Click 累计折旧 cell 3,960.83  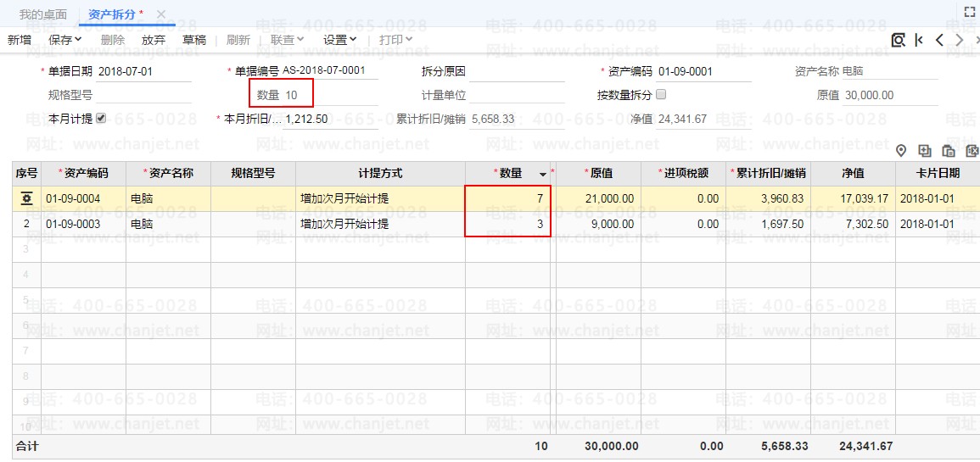768,198
